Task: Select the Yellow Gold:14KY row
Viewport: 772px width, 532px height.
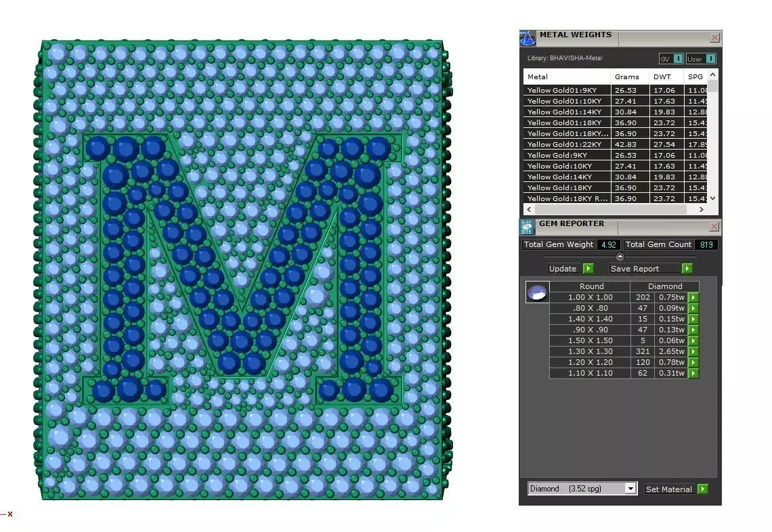Action: (615, 177)
